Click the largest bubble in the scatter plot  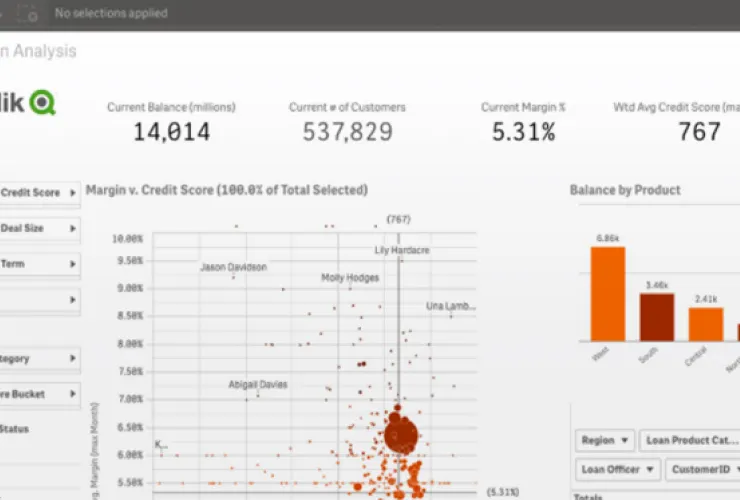(401, 435)
